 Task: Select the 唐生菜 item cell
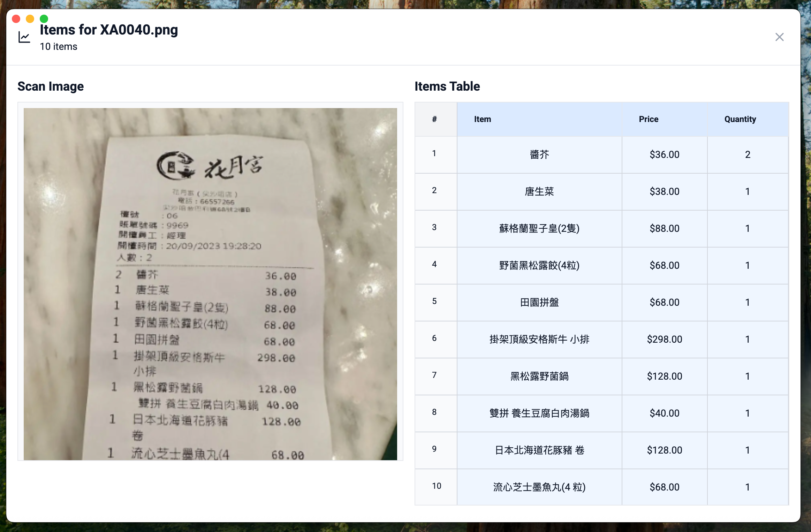(x=539, y=191)
